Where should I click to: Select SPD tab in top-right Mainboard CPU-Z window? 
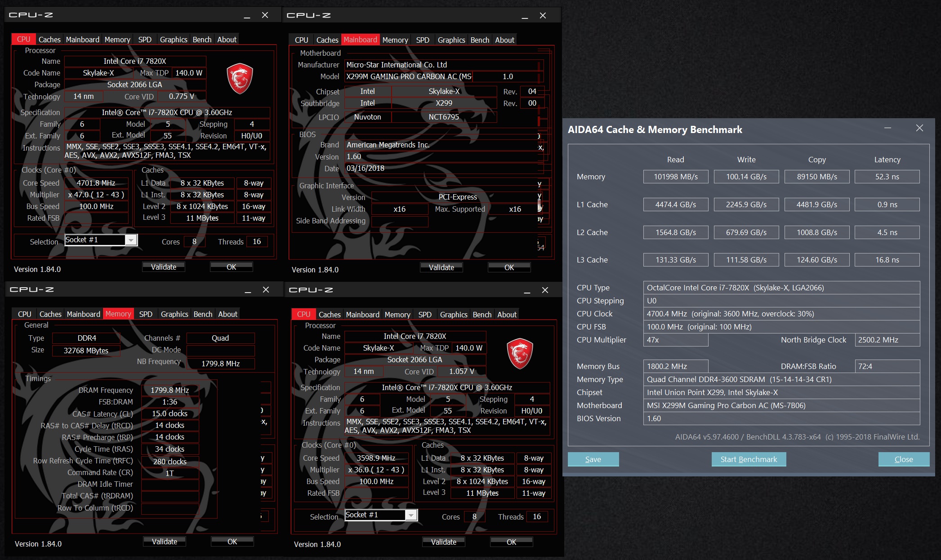pyautogui.click(x=423, y=40)
